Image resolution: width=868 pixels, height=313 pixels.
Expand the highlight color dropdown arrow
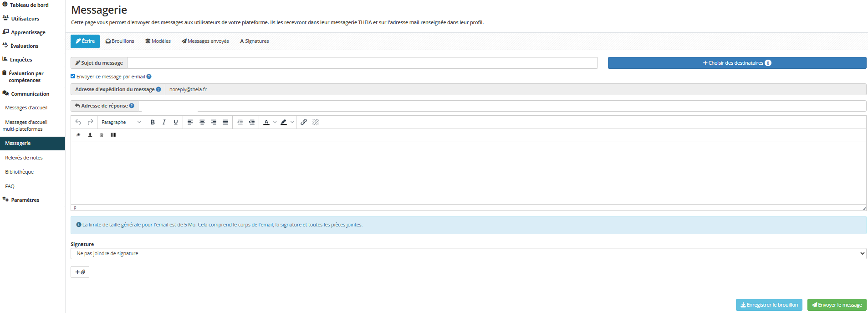coord(292,122)
